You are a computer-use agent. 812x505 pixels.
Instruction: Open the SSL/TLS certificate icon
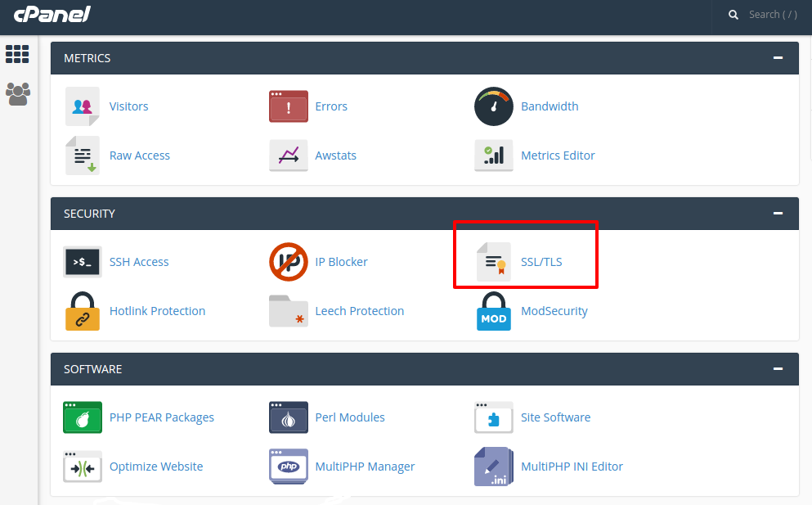[493, 262]
